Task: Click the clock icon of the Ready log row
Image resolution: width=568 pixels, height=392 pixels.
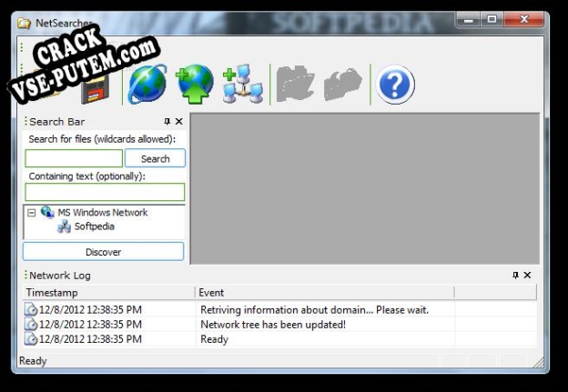Action: (x=31, y=339)
